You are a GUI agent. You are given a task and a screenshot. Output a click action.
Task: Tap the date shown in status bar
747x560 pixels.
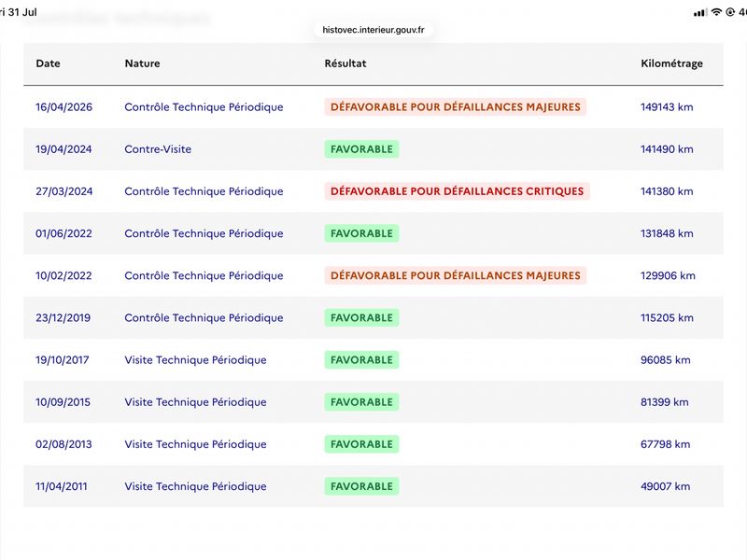(19, 12)
